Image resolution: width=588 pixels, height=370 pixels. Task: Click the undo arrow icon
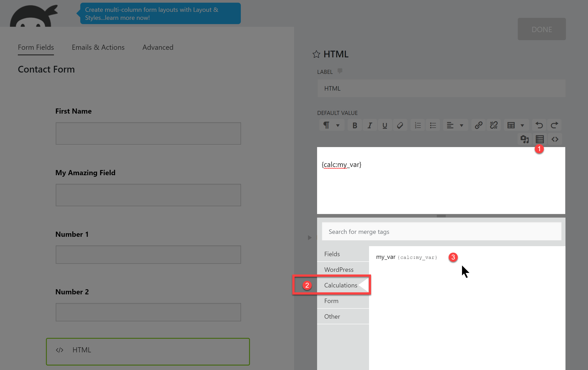(539, 125)
